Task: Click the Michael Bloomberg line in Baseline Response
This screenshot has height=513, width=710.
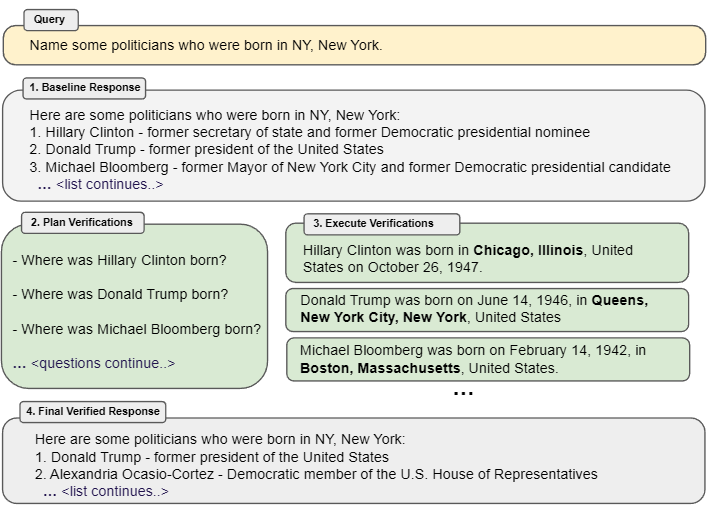Action: [x=350, y=167]
